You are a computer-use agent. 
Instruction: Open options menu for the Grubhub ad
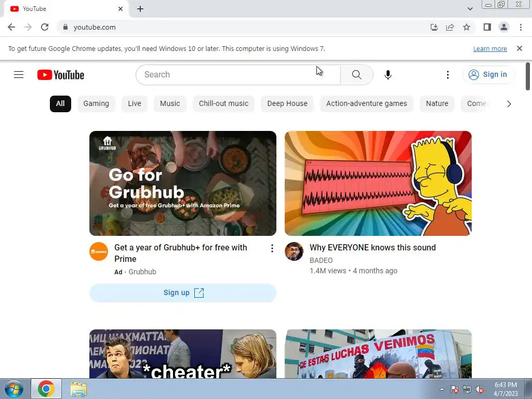click(272, 248)
